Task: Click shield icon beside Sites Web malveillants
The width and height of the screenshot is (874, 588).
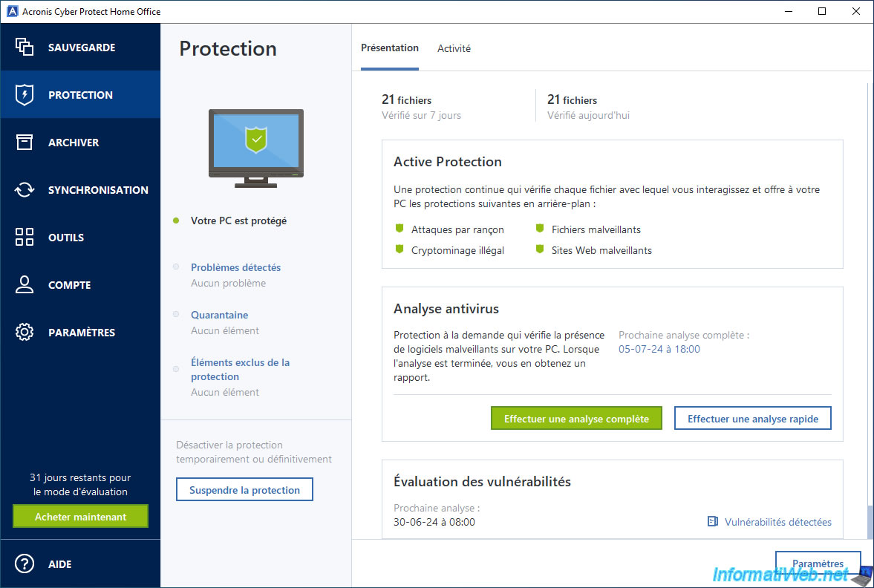Action: tap(540, 249)
